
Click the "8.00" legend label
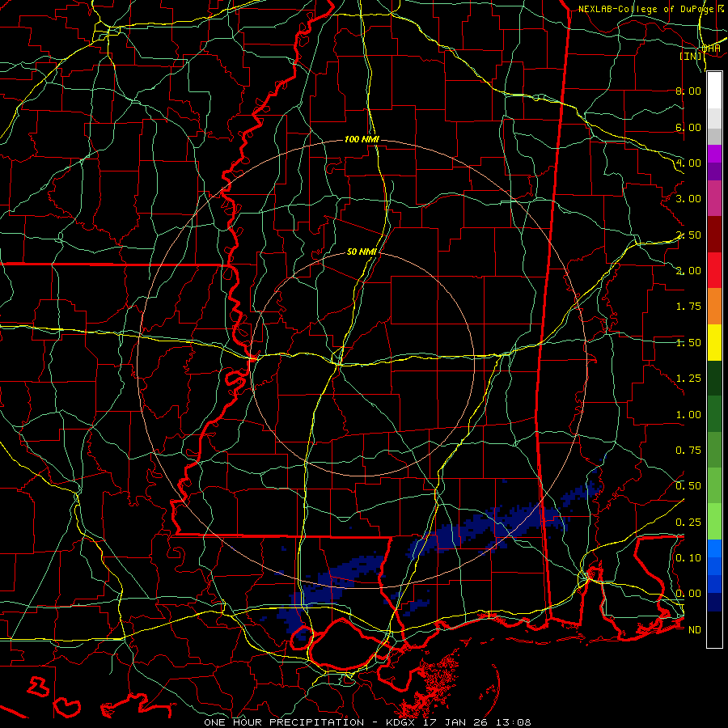688,91
